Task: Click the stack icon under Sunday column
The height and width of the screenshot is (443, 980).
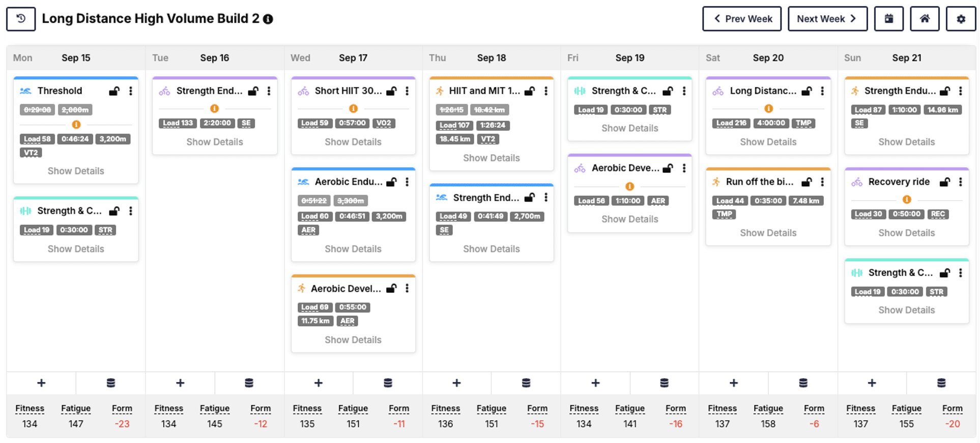Action: coord(941,383)
